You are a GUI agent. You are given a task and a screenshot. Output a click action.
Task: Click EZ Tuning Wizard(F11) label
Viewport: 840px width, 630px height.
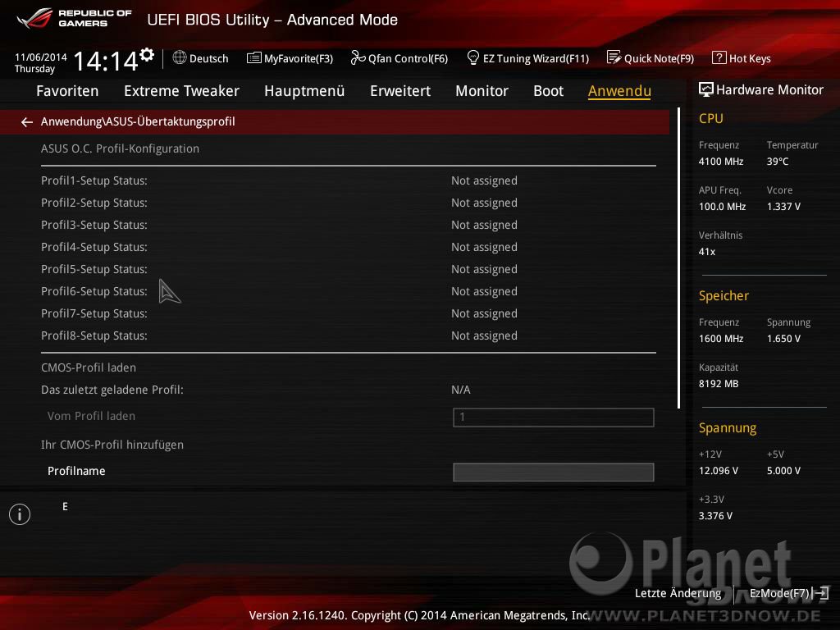536,58
